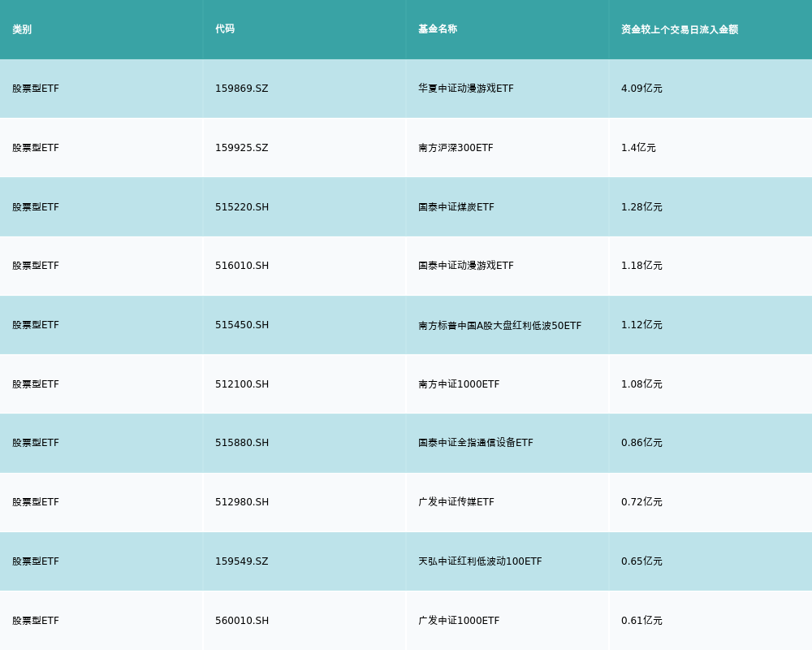Select code 560010.SH
This screenshot has height=650, width=812.
[242, 621]
